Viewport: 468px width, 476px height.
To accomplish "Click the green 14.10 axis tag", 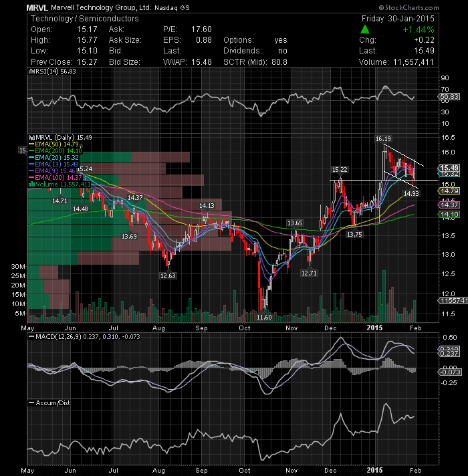I will tap(449, 215).
